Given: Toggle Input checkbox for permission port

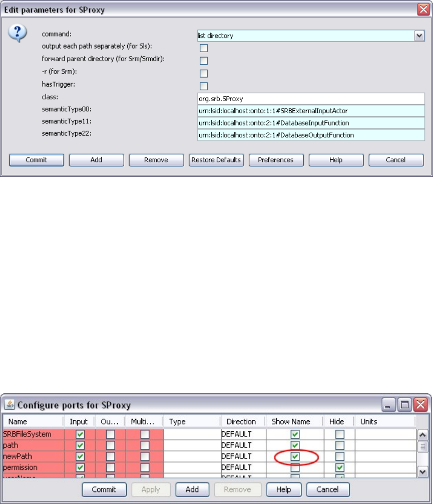Looking at the screenshot, I should (80, 467).
